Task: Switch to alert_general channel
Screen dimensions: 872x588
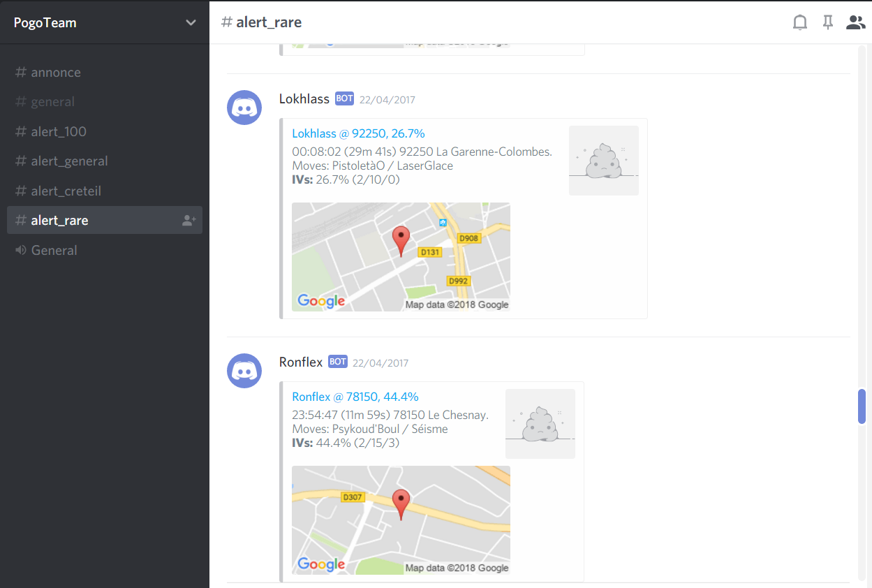Action: click(x=105, y=161)
